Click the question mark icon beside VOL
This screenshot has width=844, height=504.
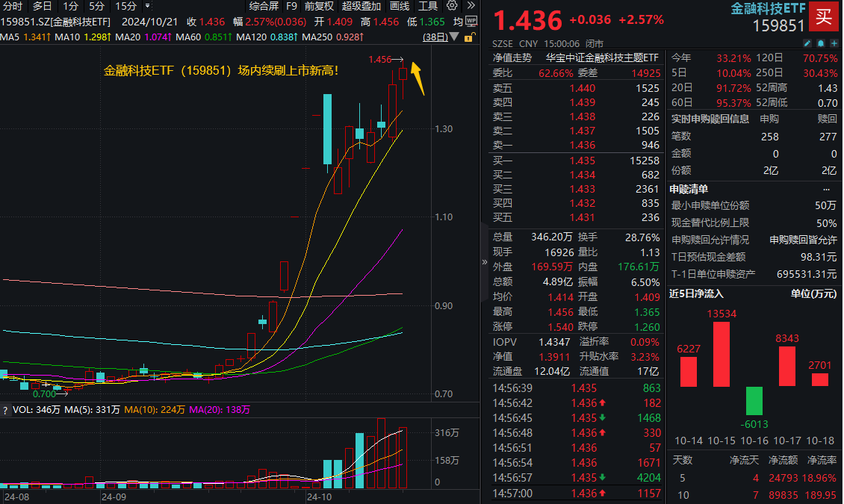[5, 409]
